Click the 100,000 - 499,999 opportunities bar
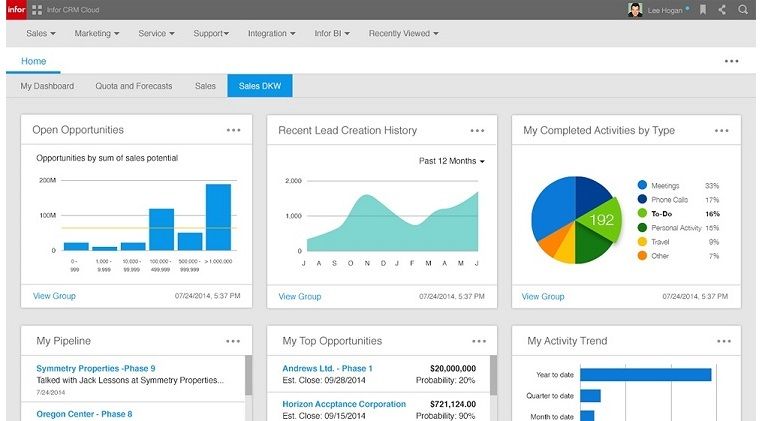The image size is (763, 421). (x=162, y=229)
